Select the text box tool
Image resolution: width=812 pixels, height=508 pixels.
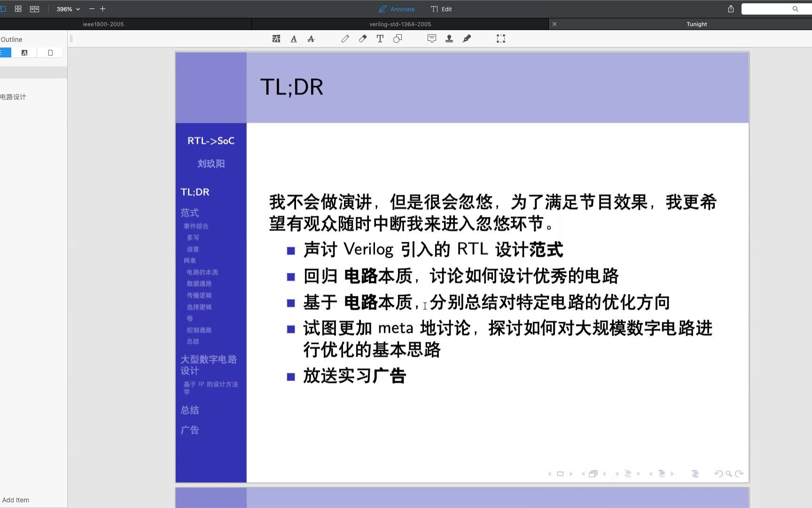point(380,39)
